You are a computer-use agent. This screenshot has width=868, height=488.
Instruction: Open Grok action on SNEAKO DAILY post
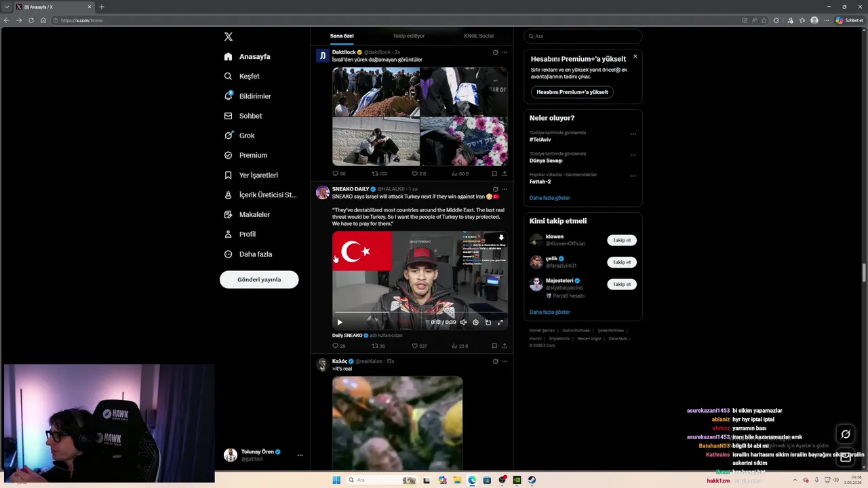coord(496,189)
